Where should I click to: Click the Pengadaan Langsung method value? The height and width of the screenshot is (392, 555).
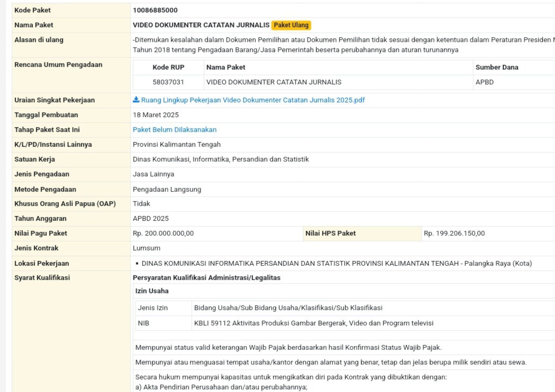pos(167,190)
